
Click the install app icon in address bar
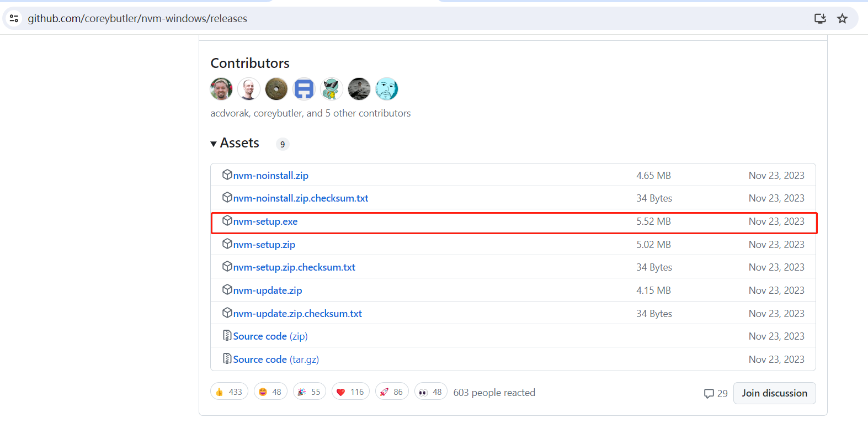tap(821, 18)
